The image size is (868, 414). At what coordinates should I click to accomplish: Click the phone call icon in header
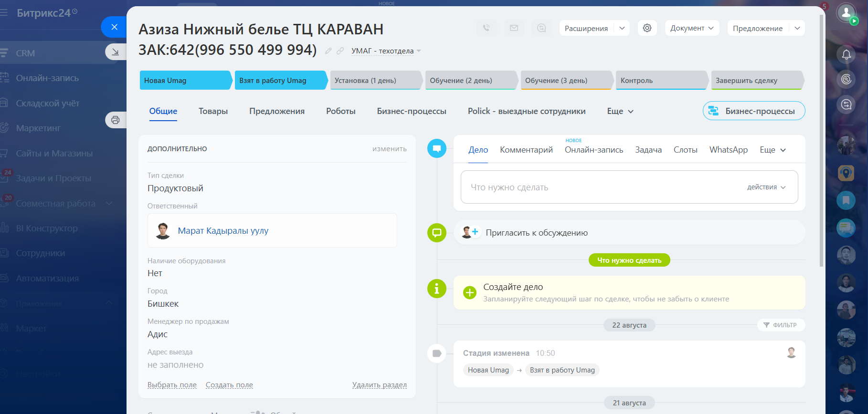(486, 28)
